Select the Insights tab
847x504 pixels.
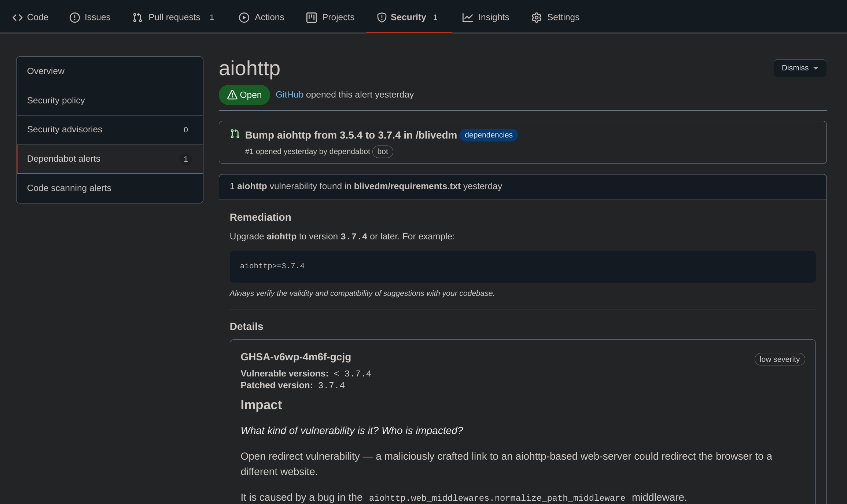pyautogui.click(x=486, y=17)
